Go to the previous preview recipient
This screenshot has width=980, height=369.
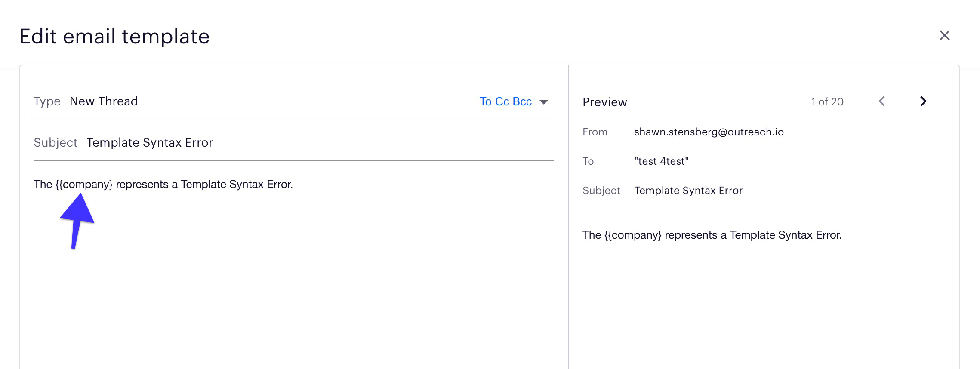(x=882, y=101)
